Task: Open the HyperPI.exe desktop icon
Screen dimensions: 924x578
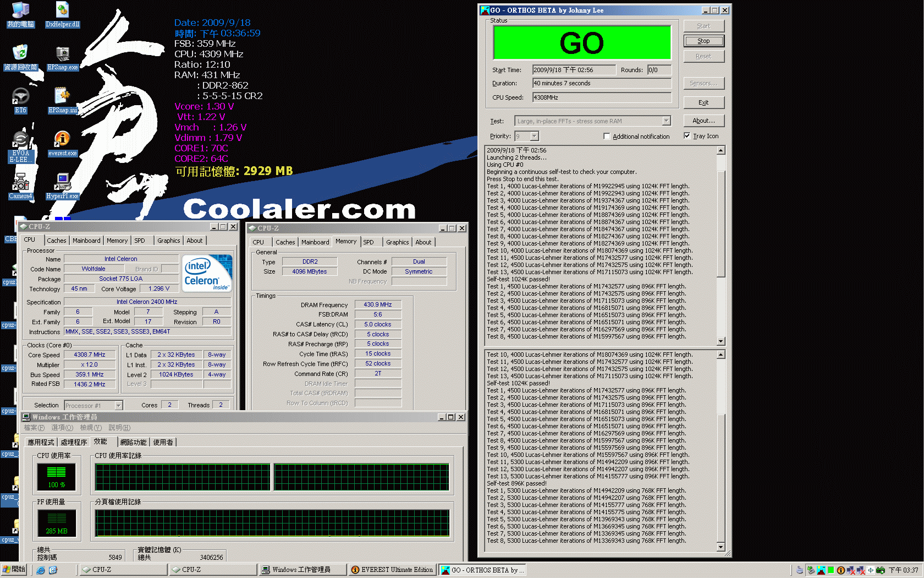Action: click(62, 187)
